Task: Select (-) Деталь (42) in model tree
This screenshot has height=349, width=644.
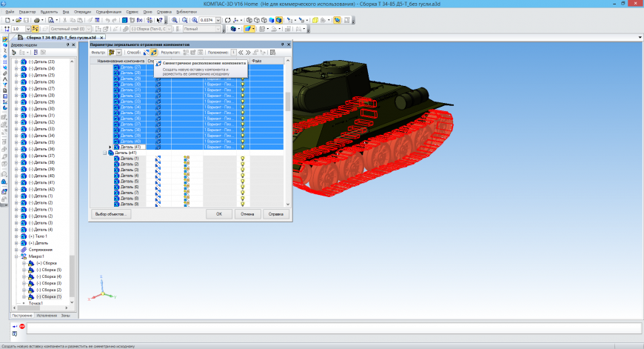Action: 41,189
